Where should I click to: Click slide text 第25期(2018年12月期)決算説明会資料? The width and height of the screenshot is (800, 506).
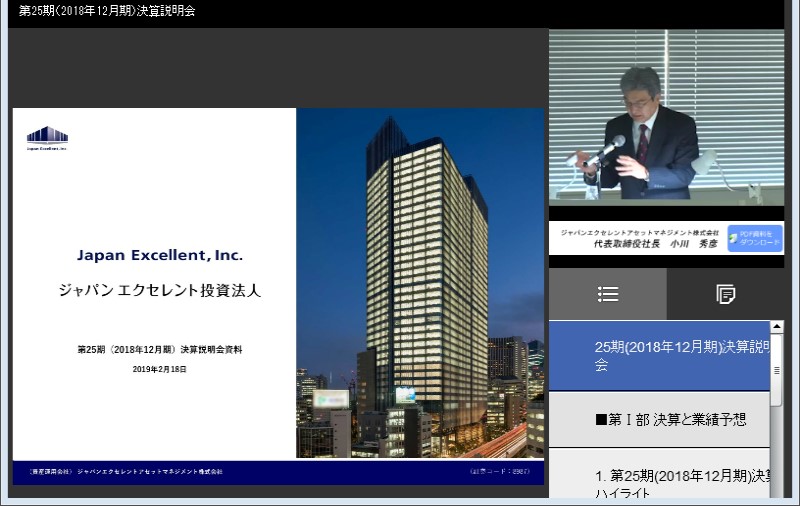click(160, 349)
